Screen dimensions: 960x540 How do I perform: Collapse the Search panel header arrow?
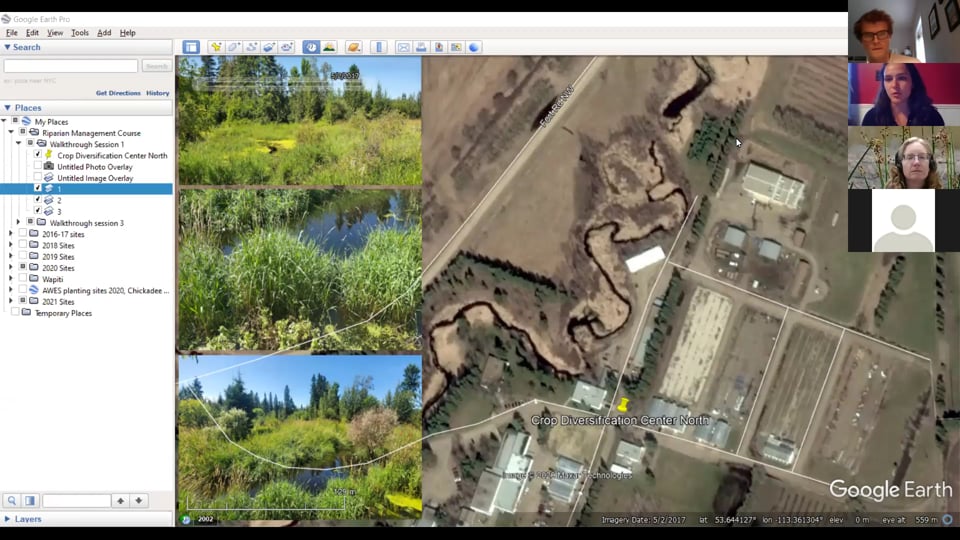coord(7,47)
